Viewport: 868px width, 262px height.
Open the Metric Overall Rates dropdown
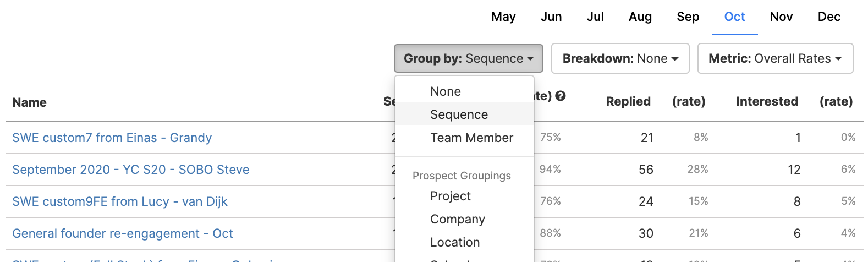(776, 58)
